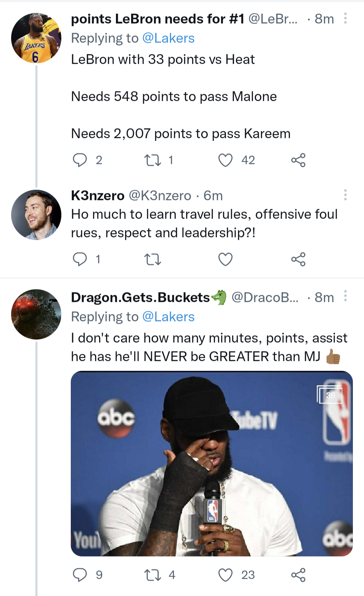Like the Dragon.Gets.Buckets tweet
Screen dimensions: 364x596
225,575
